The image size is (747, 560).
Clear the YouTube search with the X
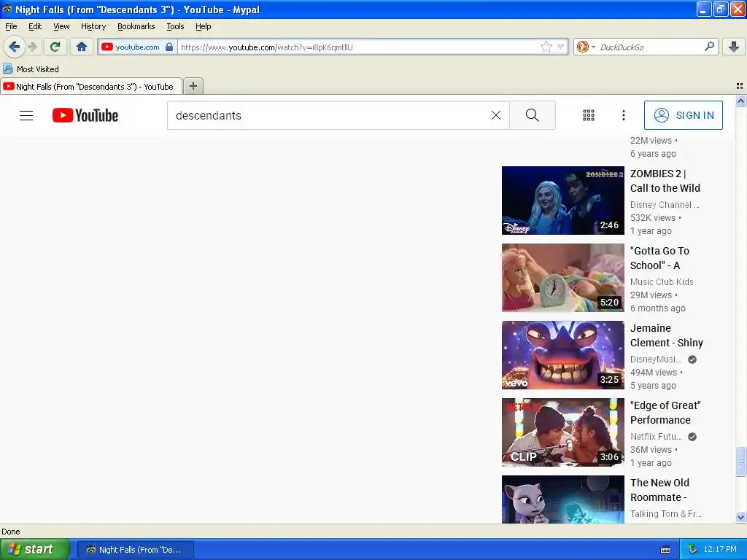[x=496, y=115]
